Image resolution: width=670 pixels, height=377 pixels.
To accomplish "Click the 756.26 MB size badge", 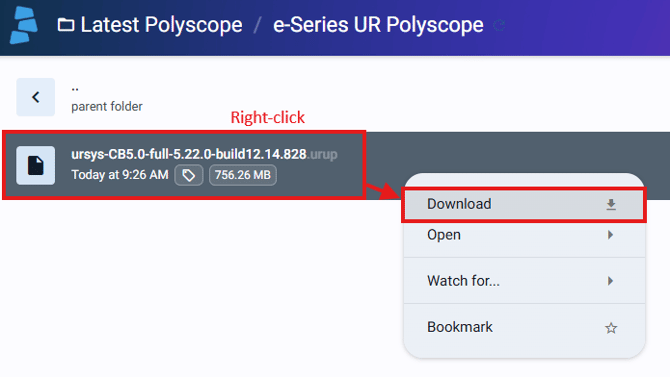I will coord(243,175).
